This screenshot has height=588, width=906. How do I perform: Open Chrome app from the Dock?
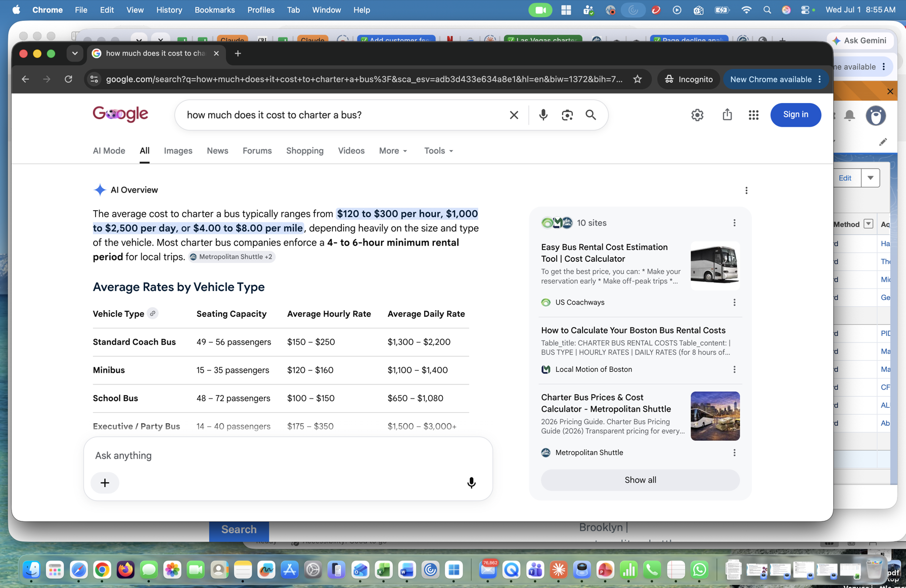(x=102, y=570)
